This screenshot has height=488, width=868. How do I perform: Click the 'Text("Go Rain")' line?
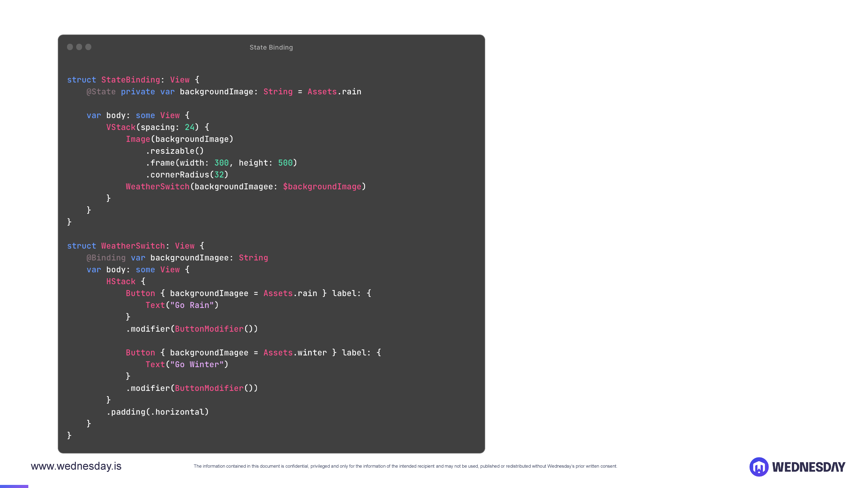pyautogui.click(x=182, y=305)
